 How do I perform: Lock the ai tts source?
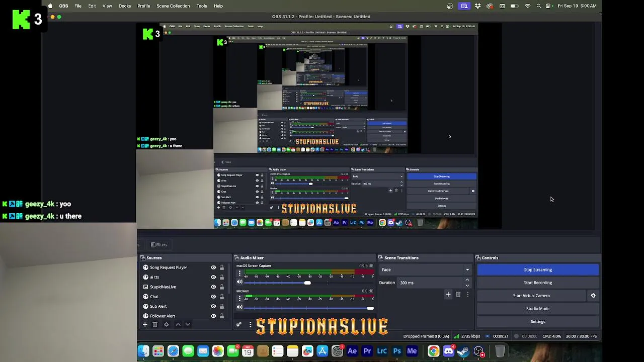click(x=222, y=277)
